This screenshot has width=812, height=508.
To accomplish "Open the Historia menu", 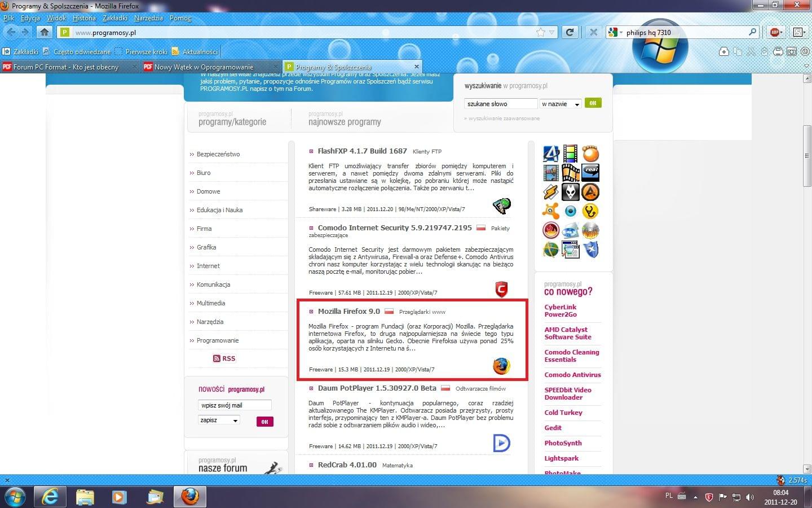I will click(x=84, y=18).
